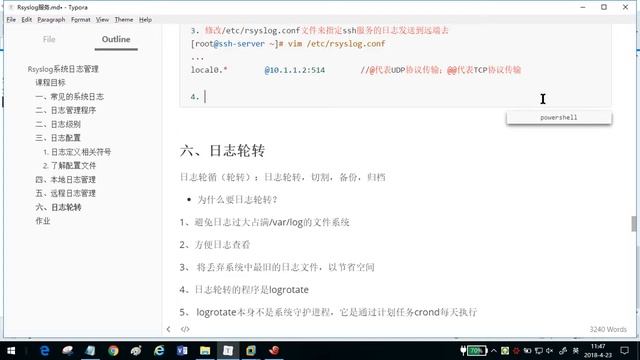Image resolution: width=640 pixels, height=360 pixels.
Task: Select the Typora taskbar icon
Action: [x=228, y=351]
